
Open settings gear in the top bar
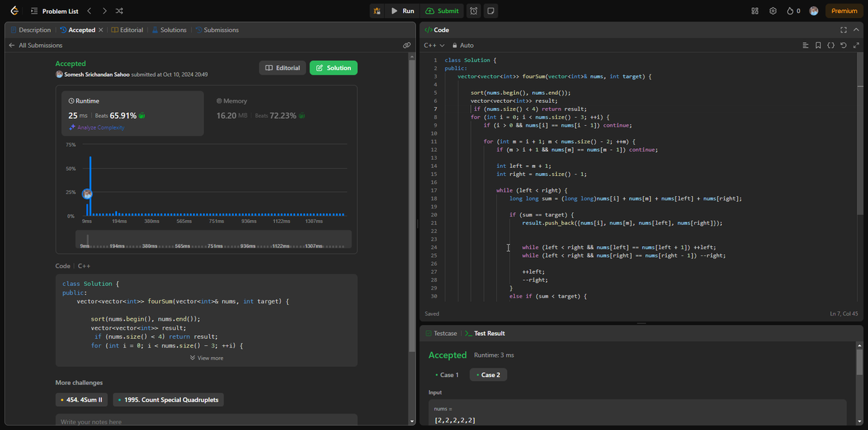click(x=773, y=11)
